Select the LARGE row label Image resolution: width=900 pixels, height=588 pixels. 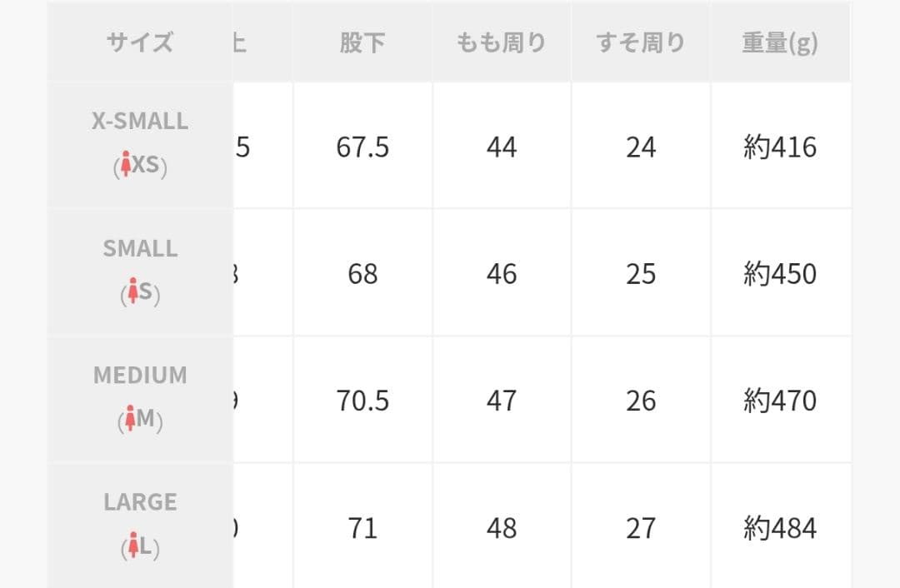[140, 502]
